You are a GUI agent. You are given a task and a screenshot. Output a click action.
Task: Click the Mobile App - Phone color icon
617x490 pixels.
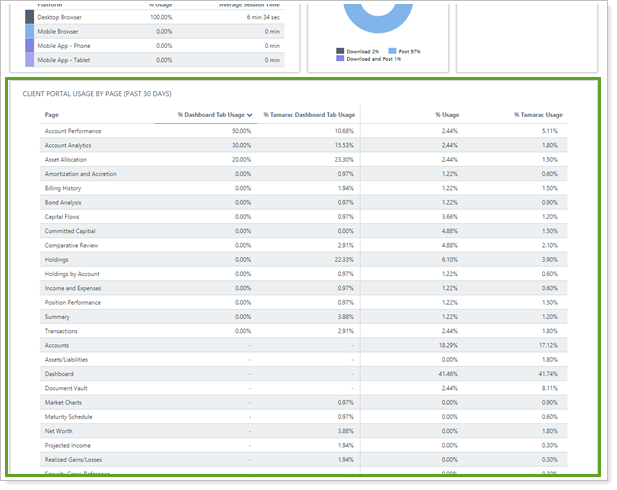click(30, 45)
